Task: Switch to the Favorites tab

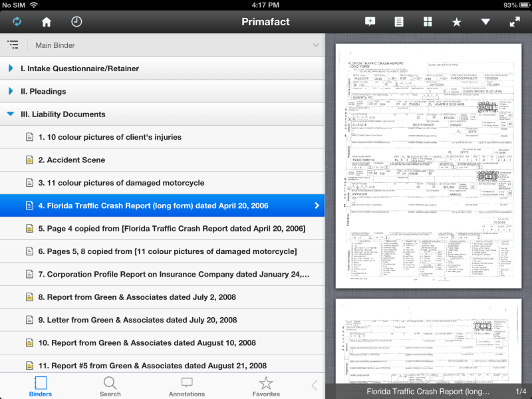Action: coord(266,386)
